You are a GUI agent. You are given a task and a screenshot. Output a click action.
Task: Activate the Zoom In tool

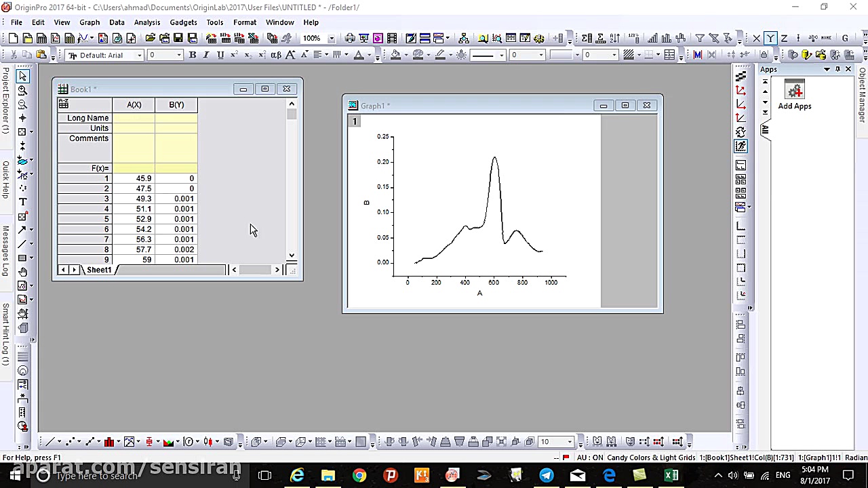(x=22, y=90)
